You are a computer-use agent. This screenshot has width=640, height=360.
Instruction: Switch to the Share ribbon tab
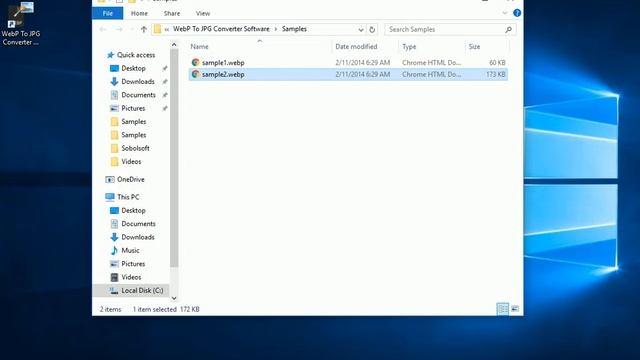click(x=172, y=13)
